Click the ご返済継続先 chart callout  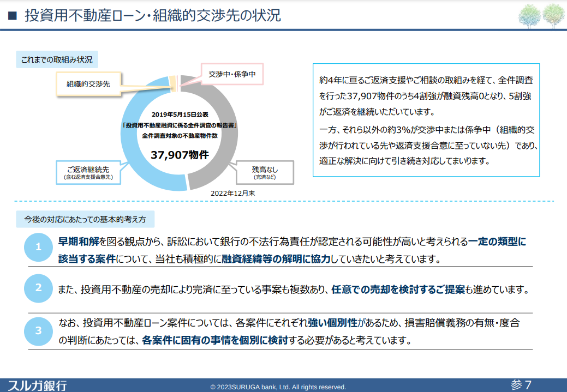88,173
